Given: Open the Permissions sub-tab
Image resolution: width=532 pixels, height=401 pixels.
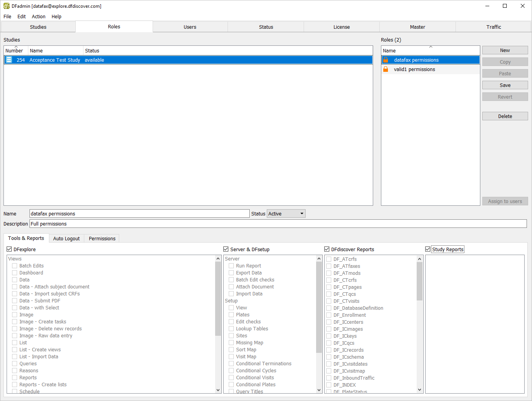Looking at the screenshot, I should click(x=102, y=238).
